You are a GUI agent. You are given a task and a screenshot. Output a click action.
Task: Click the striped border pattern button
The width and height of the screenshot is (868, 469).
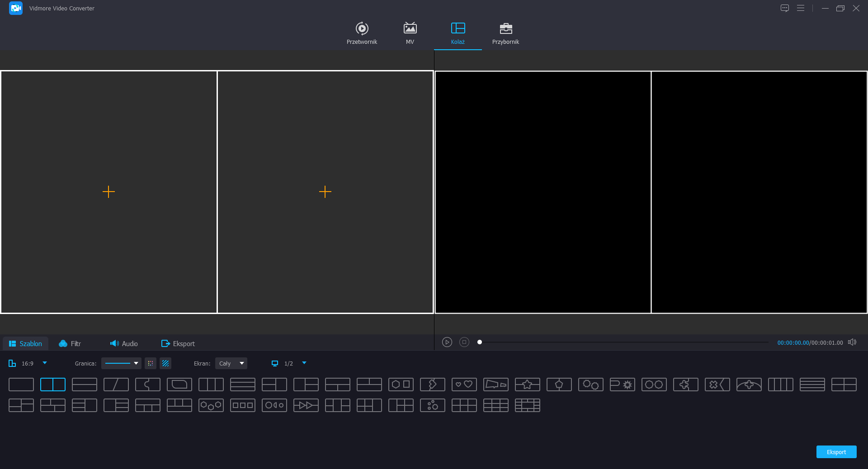pos(165,363)
